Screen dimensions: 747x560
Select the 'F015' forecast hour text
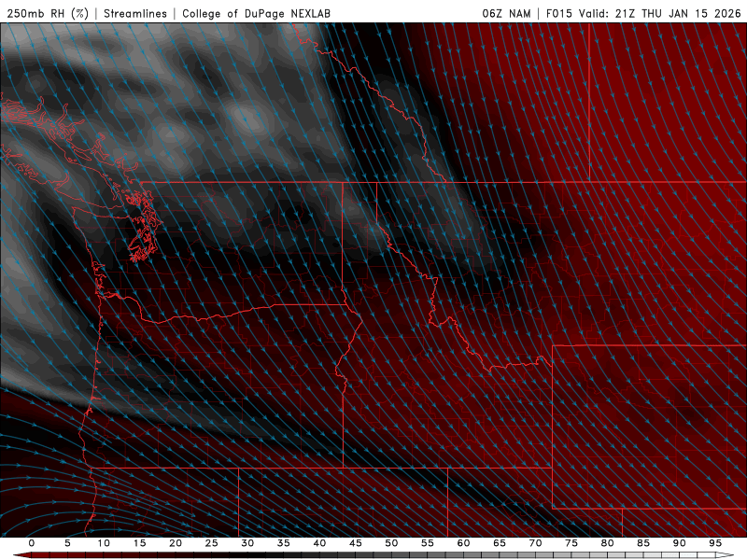(x=559, y=13)
